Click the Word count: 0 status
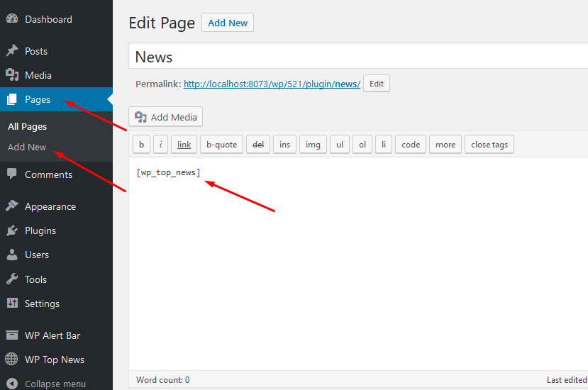 (x=162, y=380)
